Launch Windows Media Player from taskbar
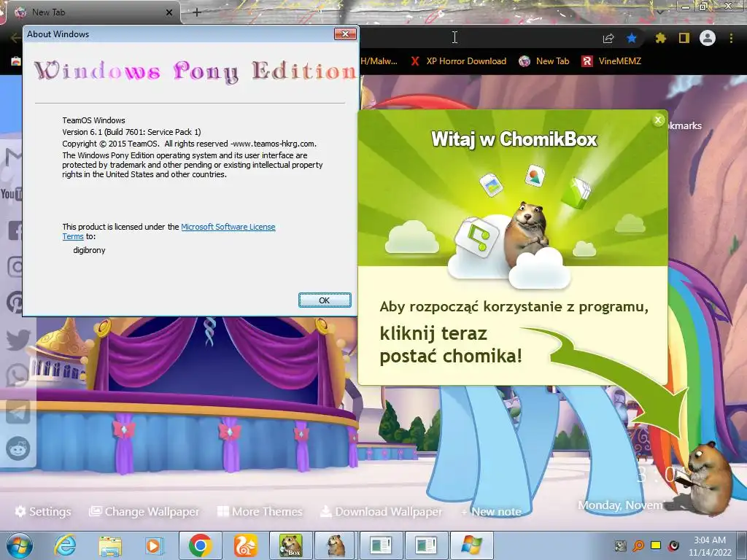Viewport: 747px width, 560px height. [x=153, y=545]
